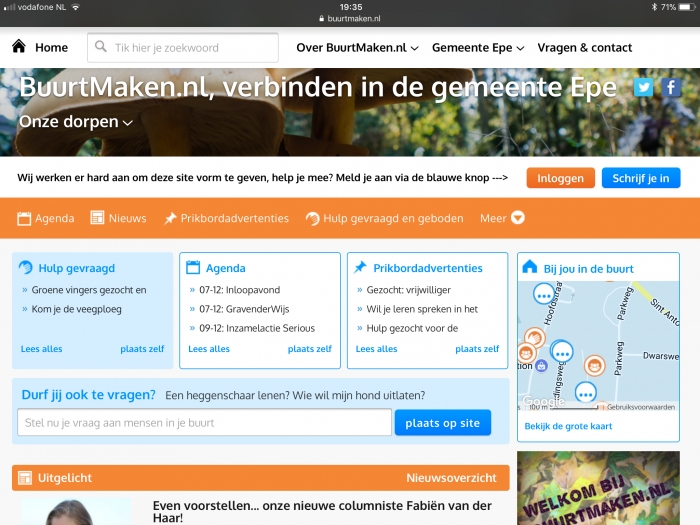Open the Meer dropdown in orange bar

pos(502,218)
